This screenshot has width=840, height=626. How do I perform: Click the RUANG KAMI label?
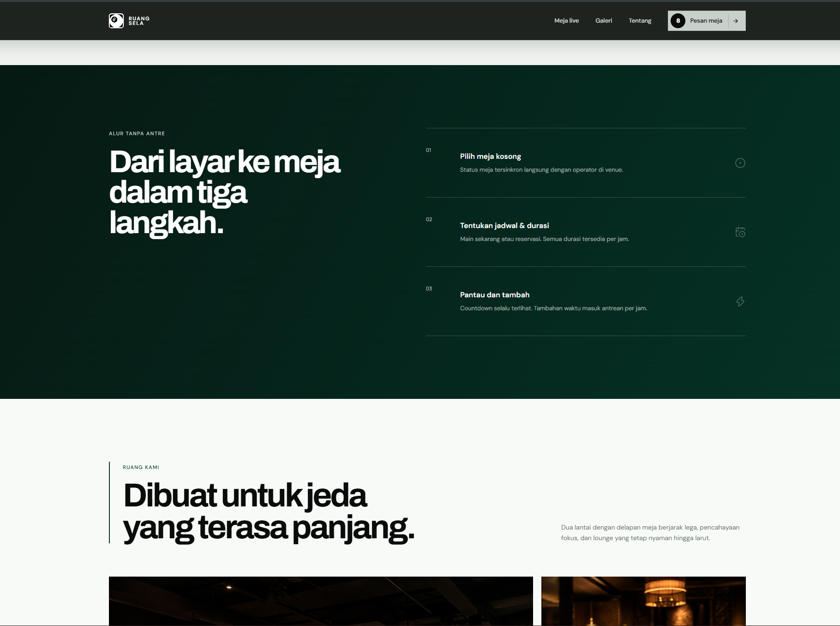pos(141,467)
